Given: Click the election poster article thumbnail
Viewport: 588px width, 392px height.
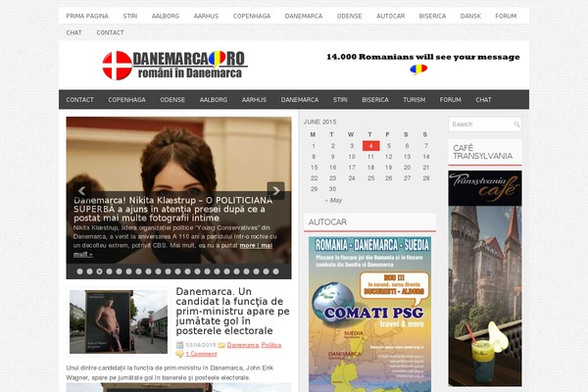Looking at the screenshot, I should (x=119, y=321).
